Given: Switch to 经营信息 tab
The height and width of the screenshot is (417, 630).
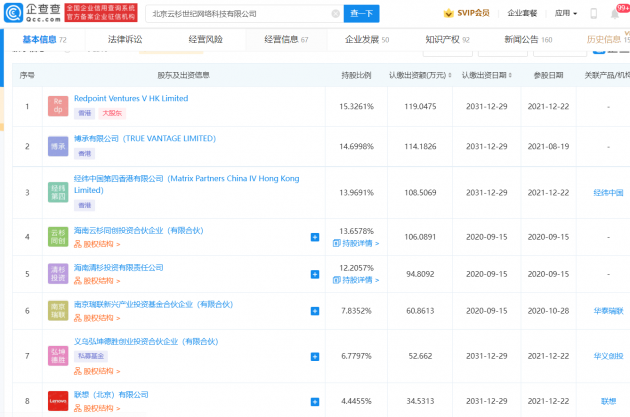Looking at the screenshot, I should tap(286, 39).
